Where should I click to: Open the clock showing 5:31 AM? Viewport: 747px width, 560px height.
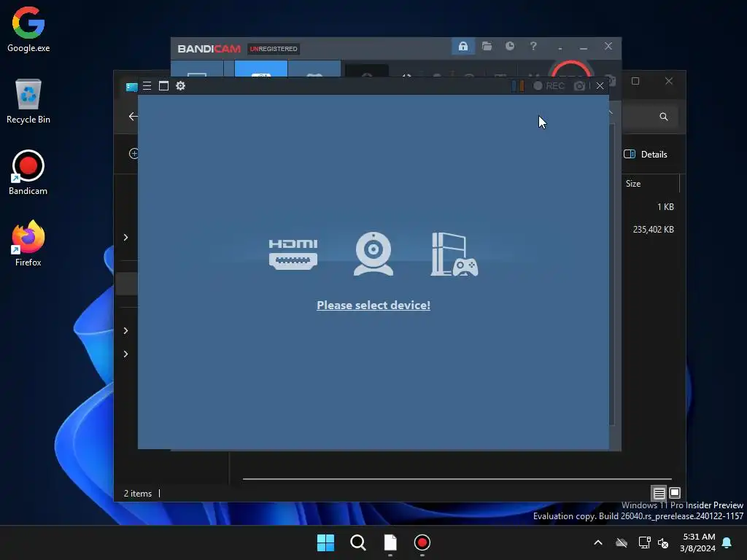click(698, 542)
